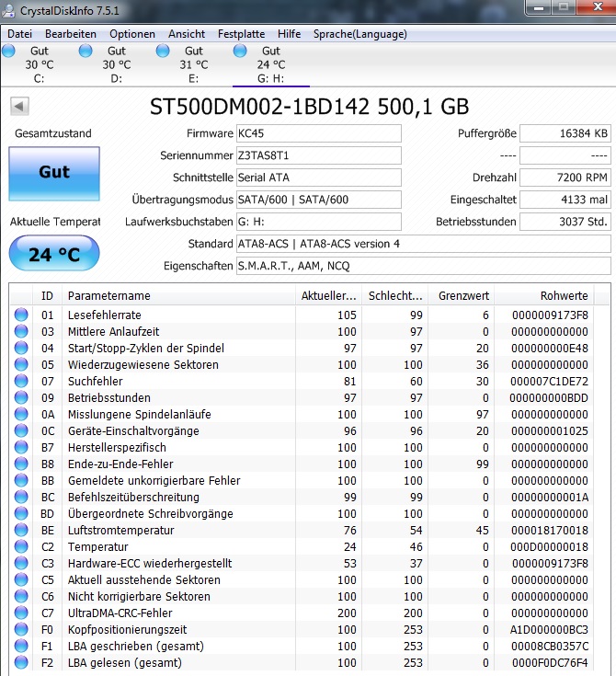
Task: Click the Schnittstelle field Serial ATA
Action: [x=318, y=178]
